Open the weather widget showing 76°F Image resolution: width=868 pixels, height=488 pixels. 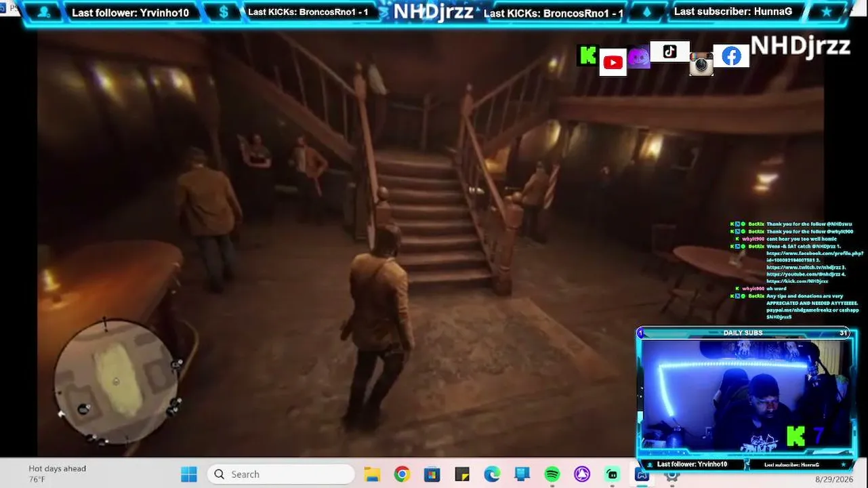coord(57,474)
